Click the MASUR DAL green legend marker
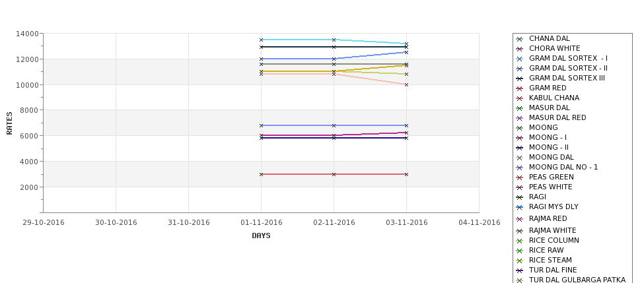Viewport: 644px width, 283px height. pos(520,108)
